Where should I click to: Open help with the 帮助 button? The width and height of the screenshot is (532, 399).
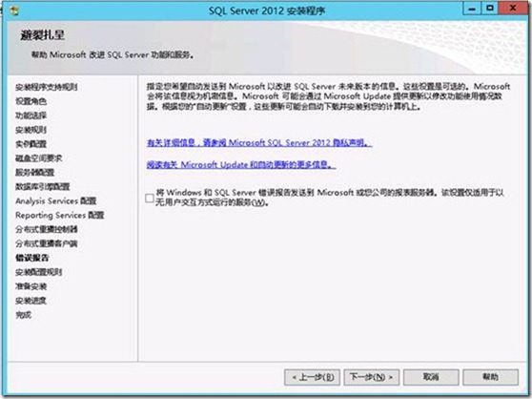491,377
